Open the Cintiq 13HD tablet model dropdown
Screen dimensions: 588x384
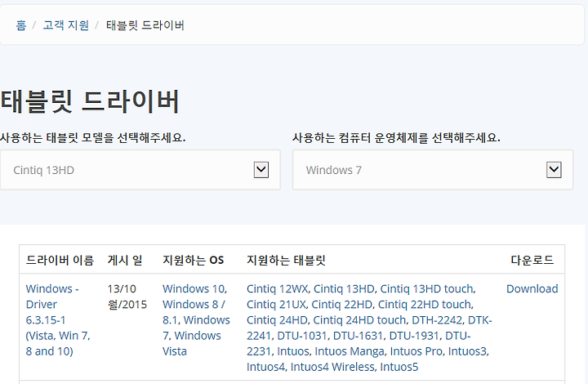pyautogui.click(x=140, y=170)
